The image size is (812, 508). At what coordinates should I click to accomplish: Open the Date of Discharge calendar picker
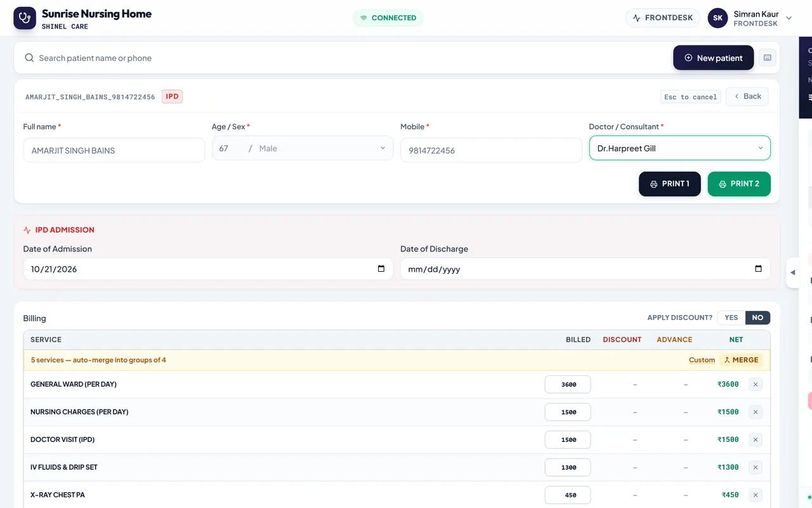(x=759, y=269)
